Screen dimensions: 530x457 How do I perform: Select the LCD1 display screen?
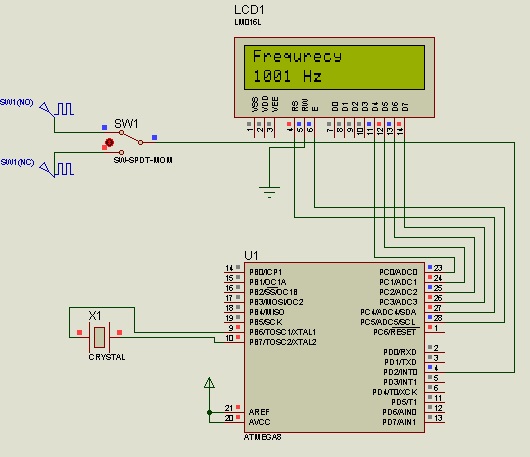click(x=334, y=68)
